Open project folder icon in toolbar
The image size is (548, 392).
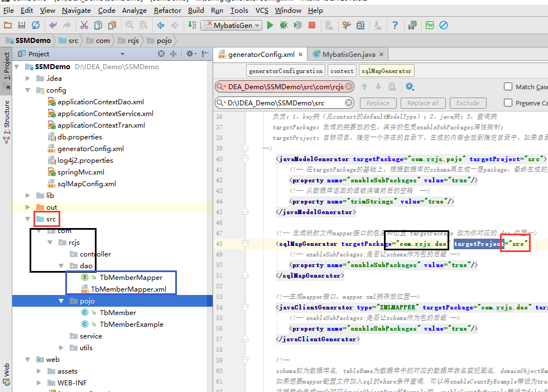[8, 25]
